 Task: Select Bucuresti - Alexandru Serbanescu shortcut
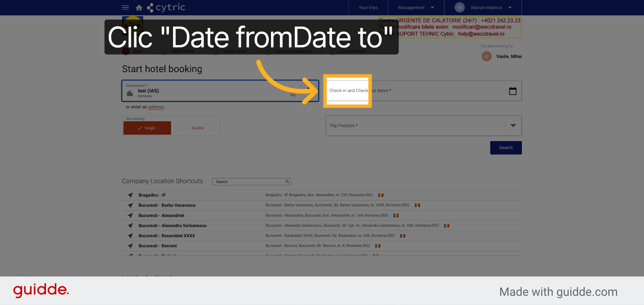pos(172,226)
